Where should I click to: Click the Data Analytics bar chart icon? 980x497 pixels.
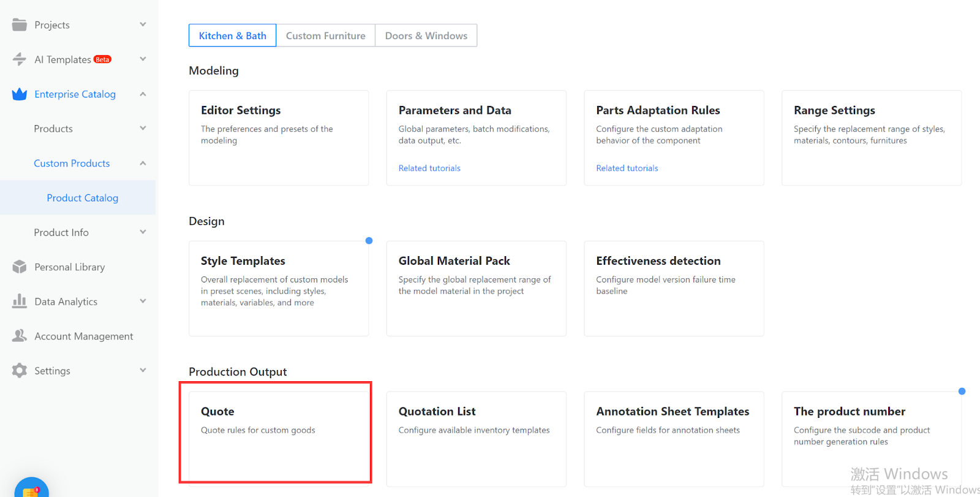20,302
